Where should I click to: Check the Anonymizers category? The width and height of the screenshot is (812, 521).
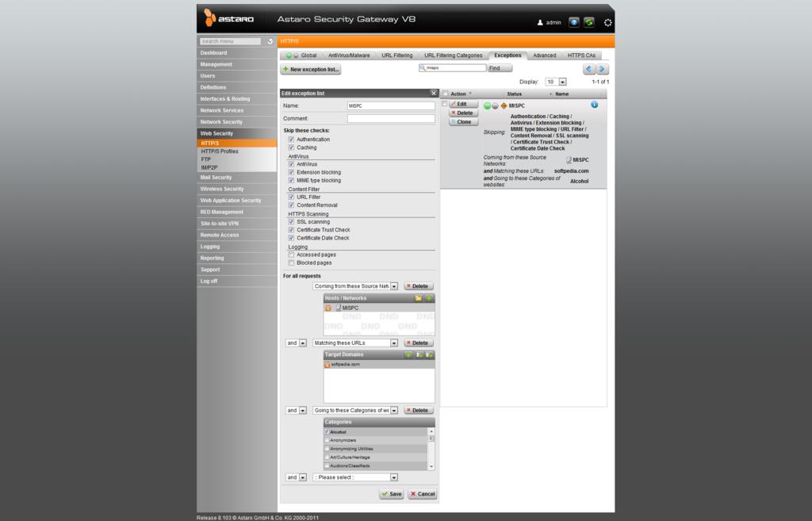point(327,440)
